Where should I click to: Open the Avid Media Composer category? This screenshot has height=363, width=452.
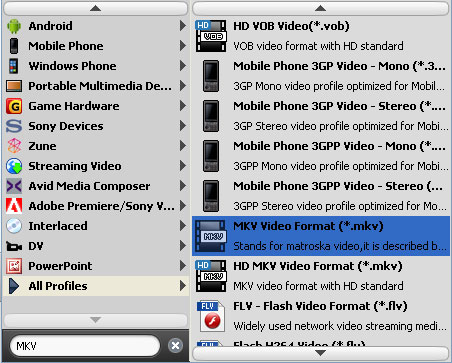click(x=96, y=186)
